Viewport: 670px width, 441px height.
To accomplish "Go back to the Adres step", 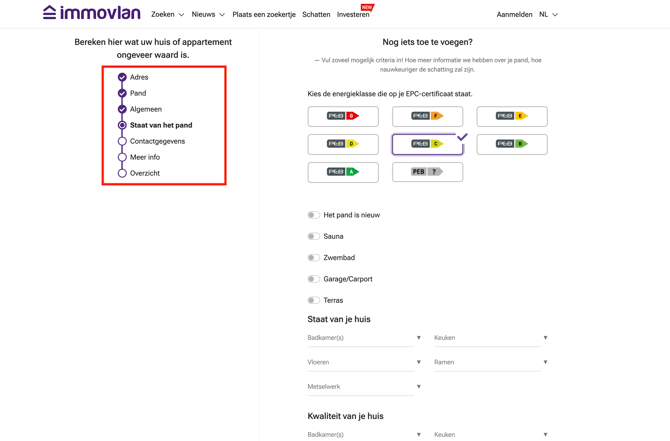I will coord(138,77).
